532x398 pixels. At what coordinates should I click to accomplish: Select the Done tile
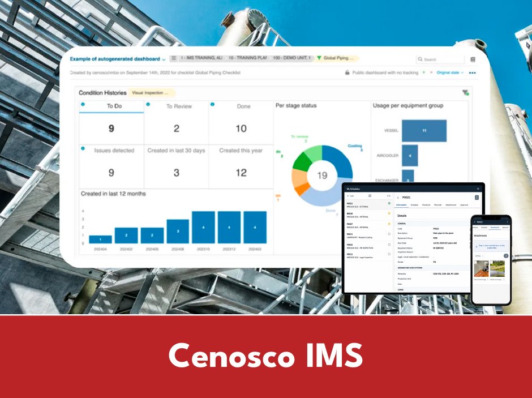pos(241,122)
